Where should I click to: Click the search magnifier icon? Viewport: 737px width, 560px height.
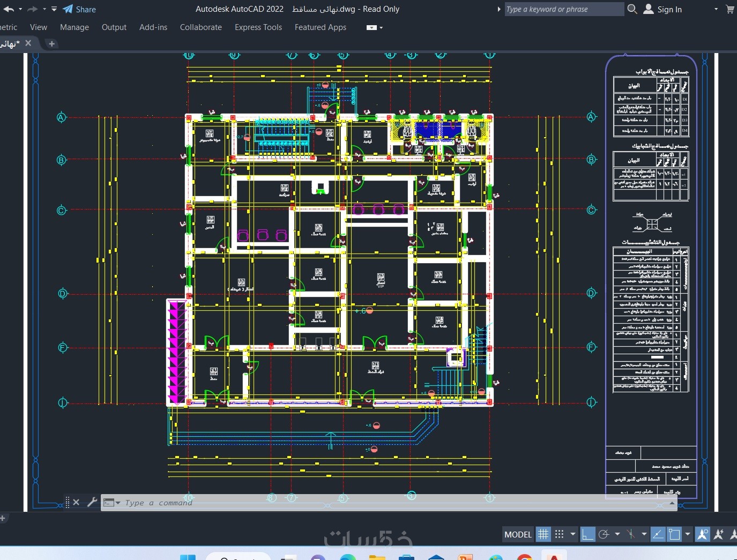coord(632,9)
